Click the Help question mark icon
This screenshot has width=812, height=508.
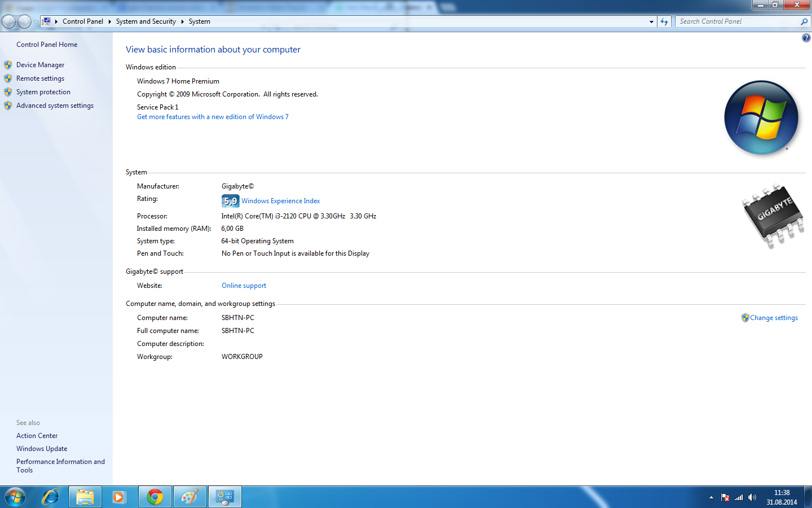[806, 38]
